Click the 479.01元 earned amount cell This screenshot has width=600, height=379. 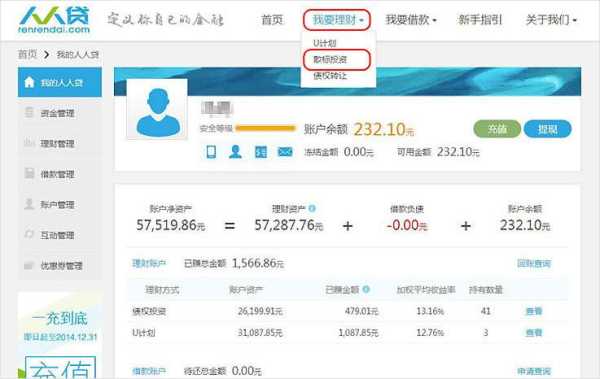(362, 311)
